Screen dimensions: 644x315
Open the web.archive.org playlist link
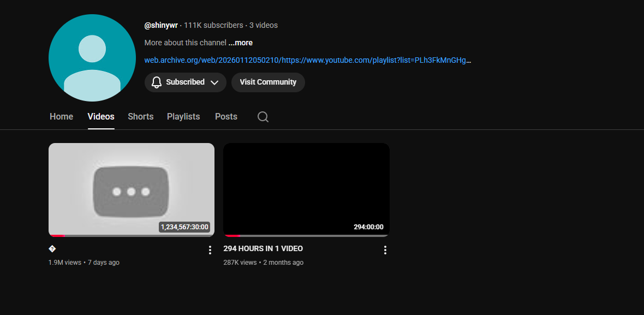pos(308,61)
